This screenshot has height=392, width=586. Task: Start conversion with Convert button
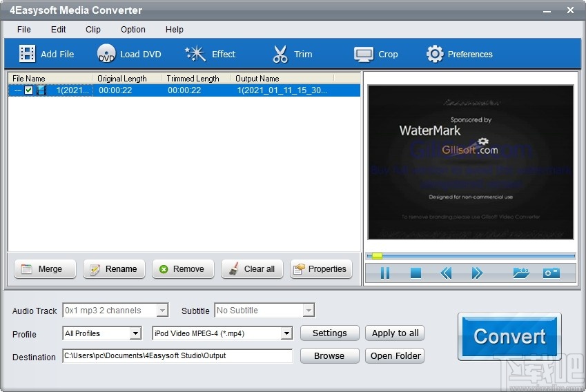[x=509, y=336]
